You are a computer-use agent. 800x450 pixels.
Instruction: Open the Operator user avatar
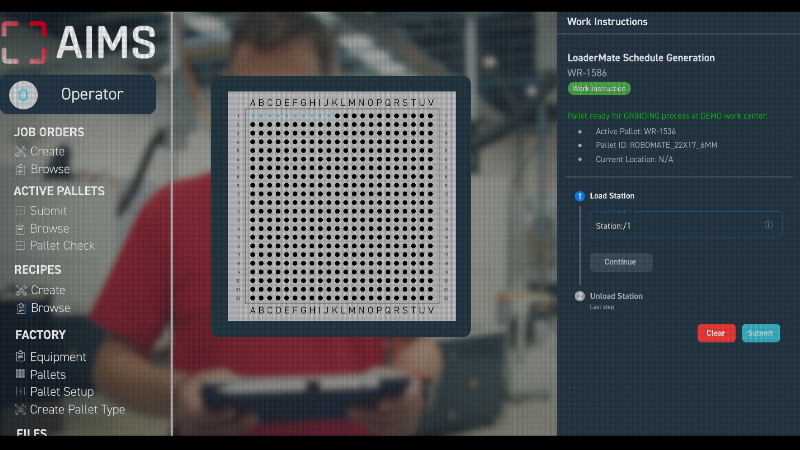[23, 95]
